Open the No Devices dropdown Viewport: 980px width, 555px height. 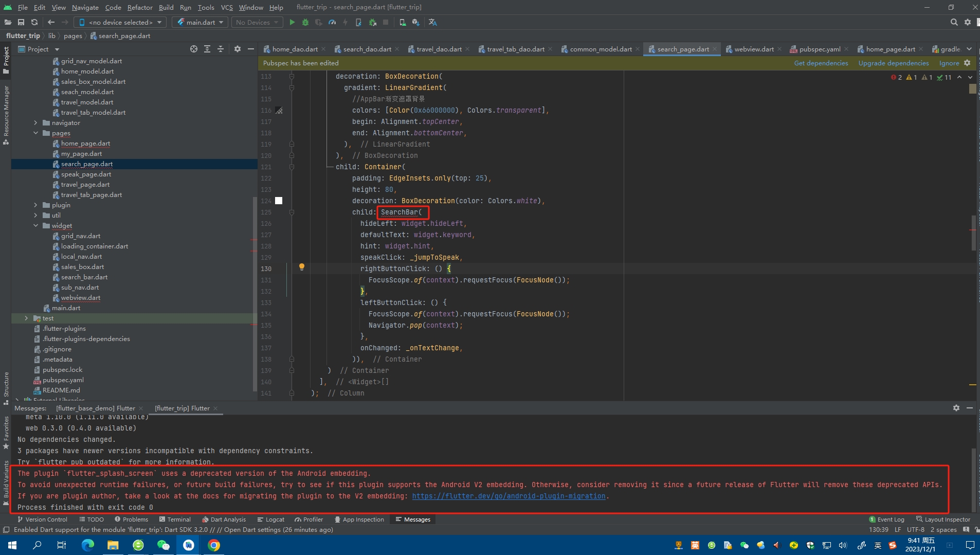click(x=258, y=22)
